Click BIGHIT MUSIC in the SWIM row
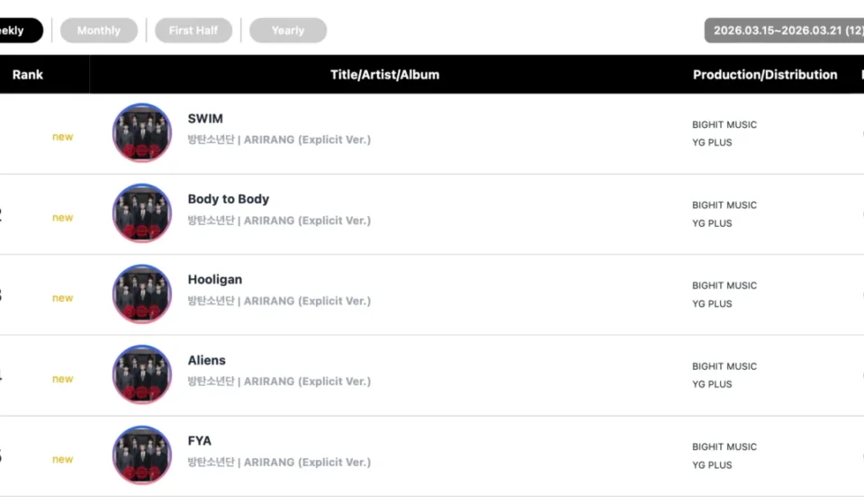Screen dimensions: 864x504 tap(724, 125)
